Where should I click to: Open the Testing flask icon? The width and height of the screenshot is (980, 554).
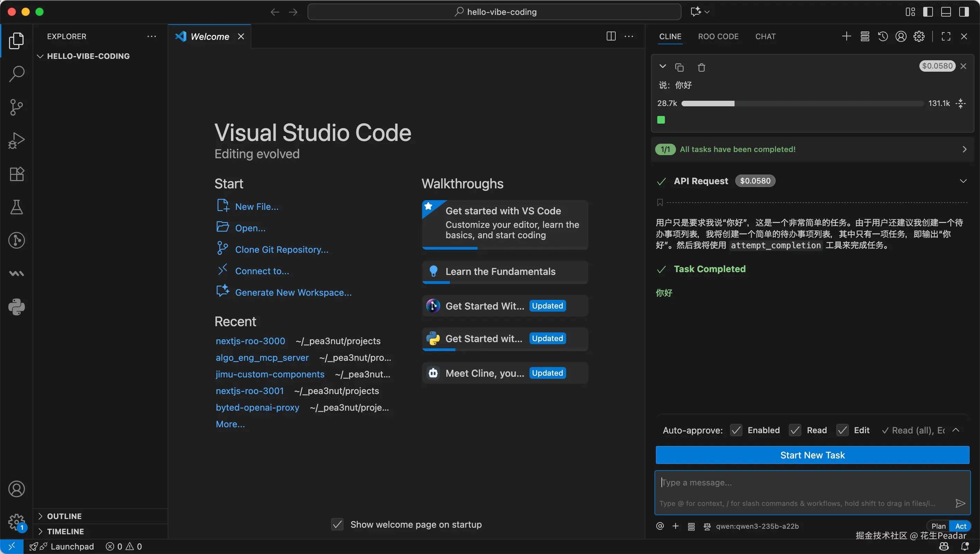16,207
